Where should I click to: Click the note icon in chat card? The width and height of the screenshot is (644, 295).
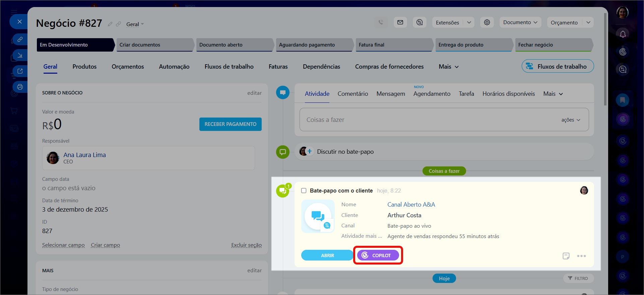[x=566, y=256]
